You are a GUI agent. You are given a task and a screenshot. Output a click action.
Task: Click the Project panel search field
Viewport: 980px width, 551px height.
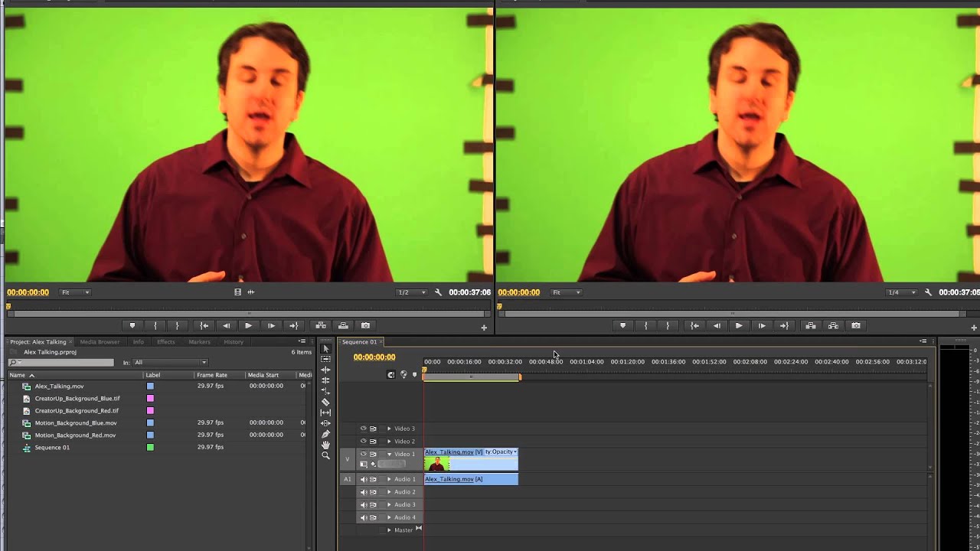tap(60, 363)
